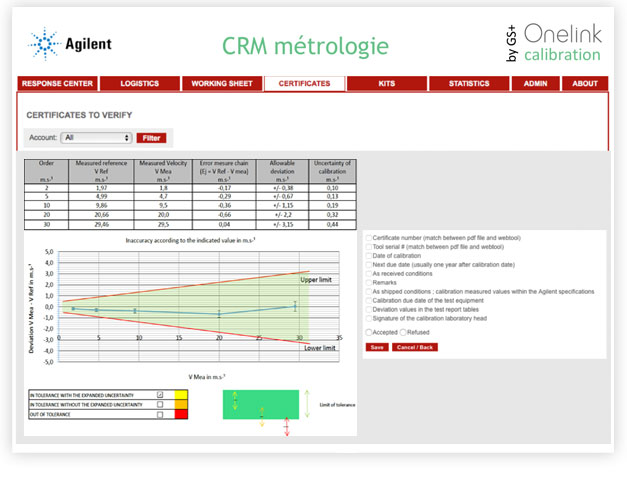Click the uncertainty value 0,44 cell
This screenshot has height=498, width=627.
pyautogui.click(x=332, y=224)
